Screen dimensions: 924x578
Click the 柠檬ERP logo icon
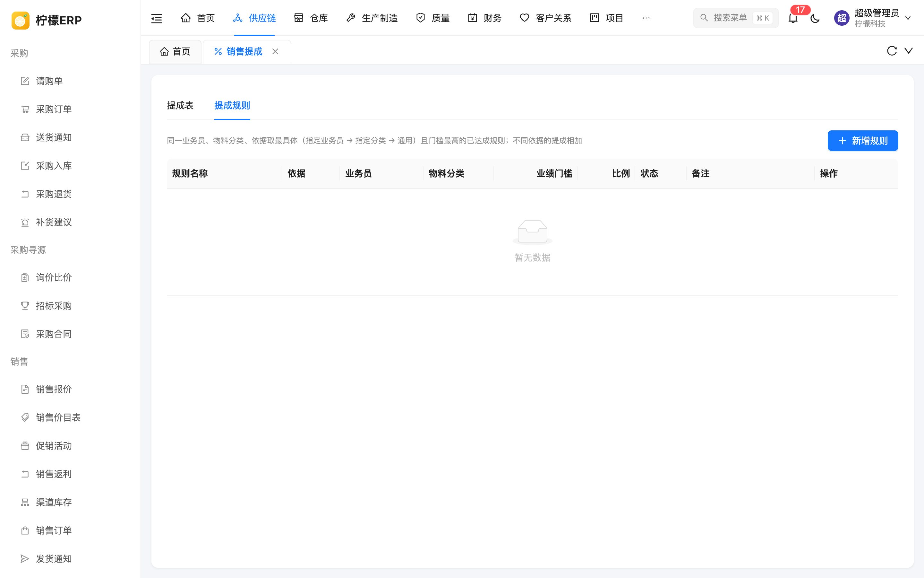coord(21,20)
